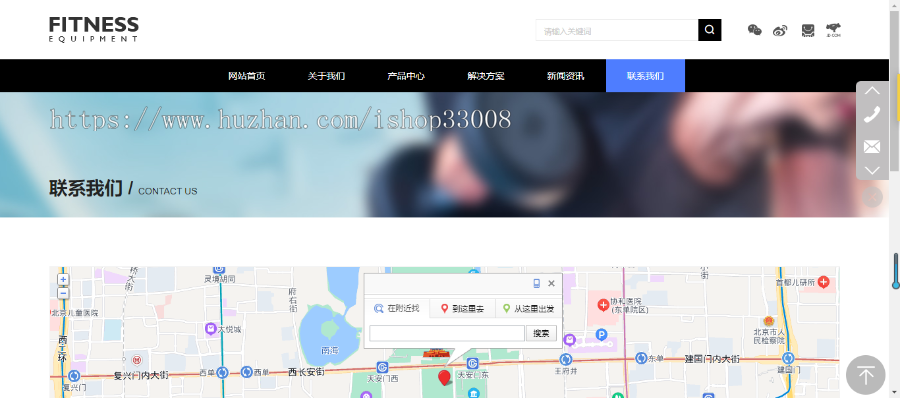900x398 pixels.
Task: Click the 北京市人民检察院 emblem marker
Action: coord(769,322)
